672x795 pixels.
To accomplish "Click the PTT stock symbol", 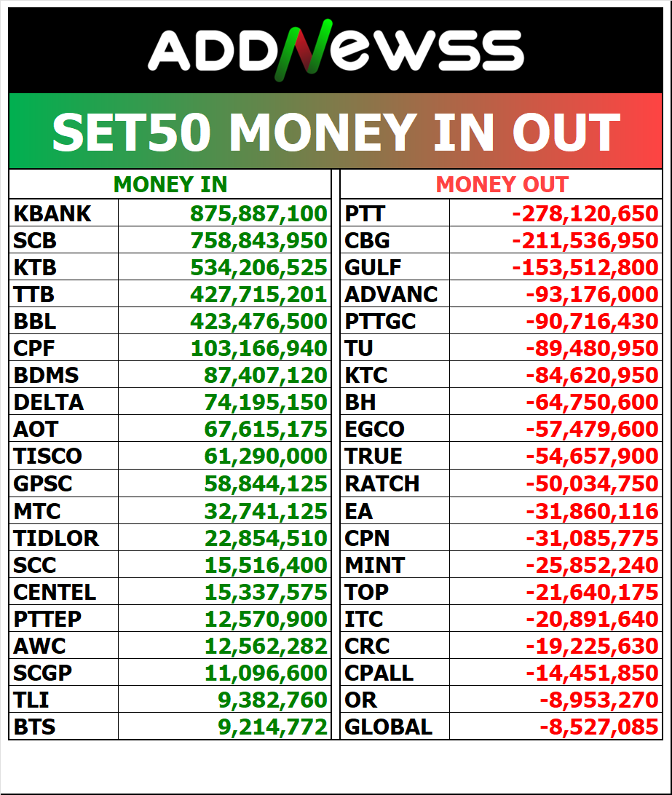I will click(365, 213).
